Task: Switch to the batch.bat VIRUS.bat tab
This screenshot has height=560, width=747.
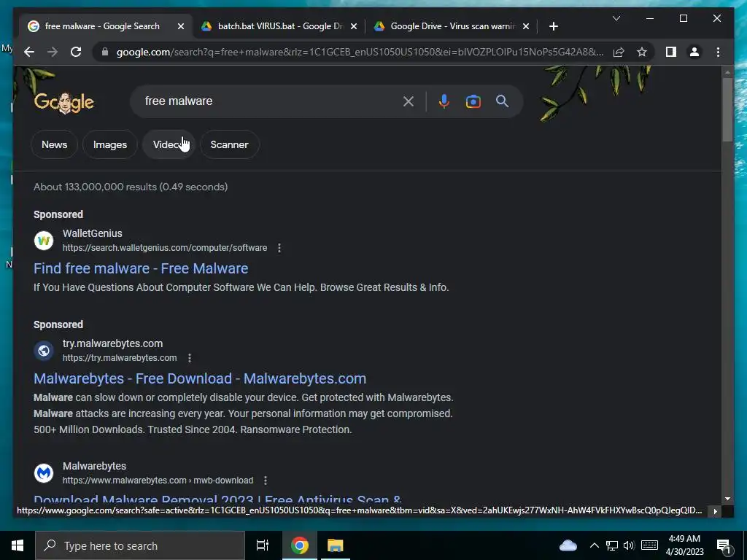Action: [279, 26]
